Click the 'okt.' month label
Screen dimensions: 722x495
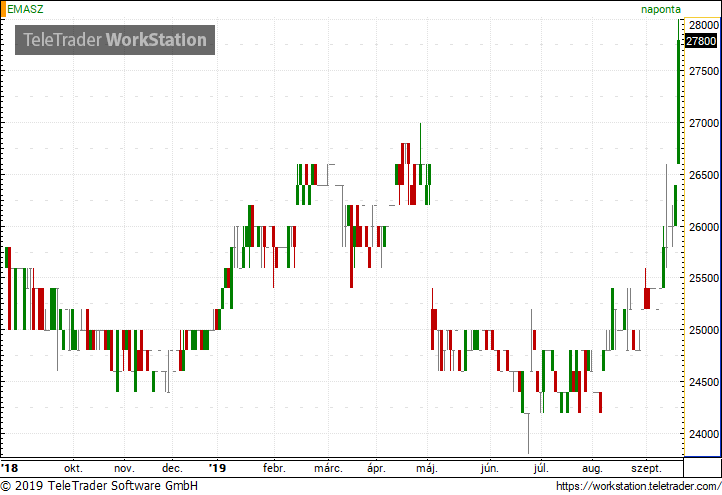pos(73,469)
